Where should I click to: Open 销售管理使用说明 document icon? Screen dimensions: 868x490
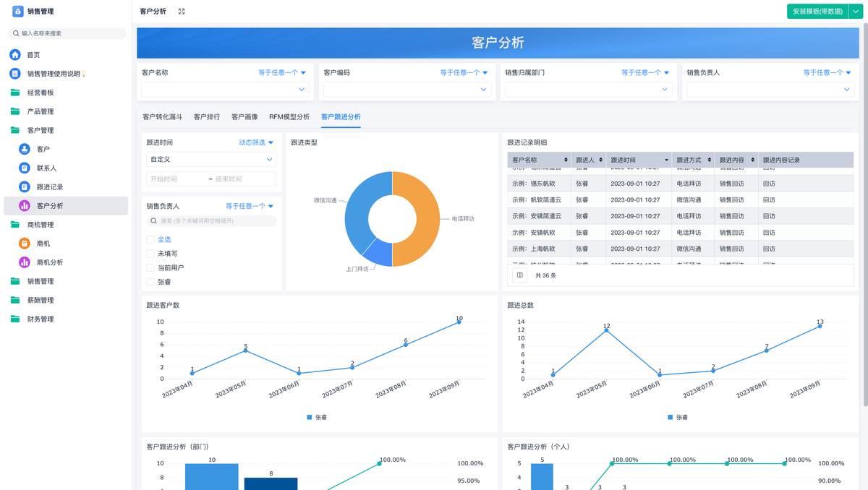pos(15,74)
